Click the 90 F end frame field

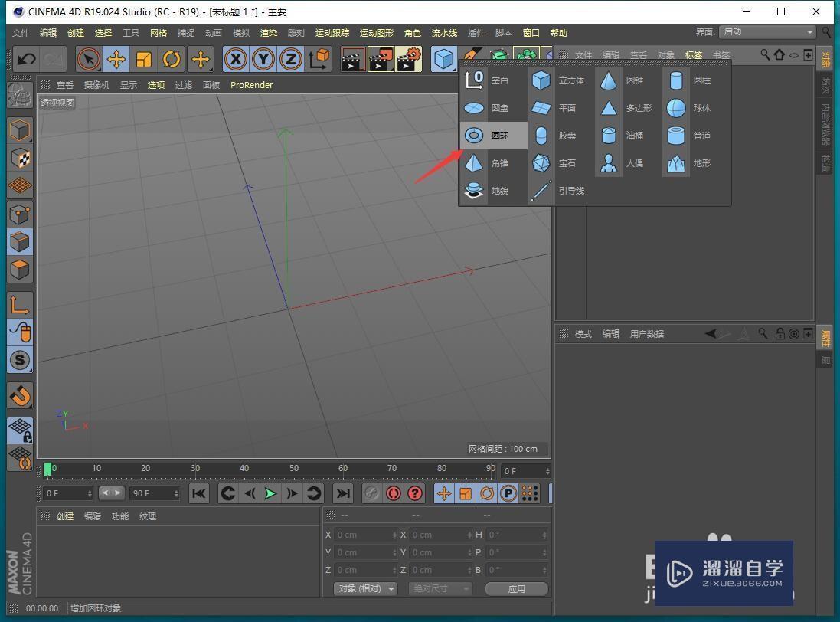pos(155,493)
